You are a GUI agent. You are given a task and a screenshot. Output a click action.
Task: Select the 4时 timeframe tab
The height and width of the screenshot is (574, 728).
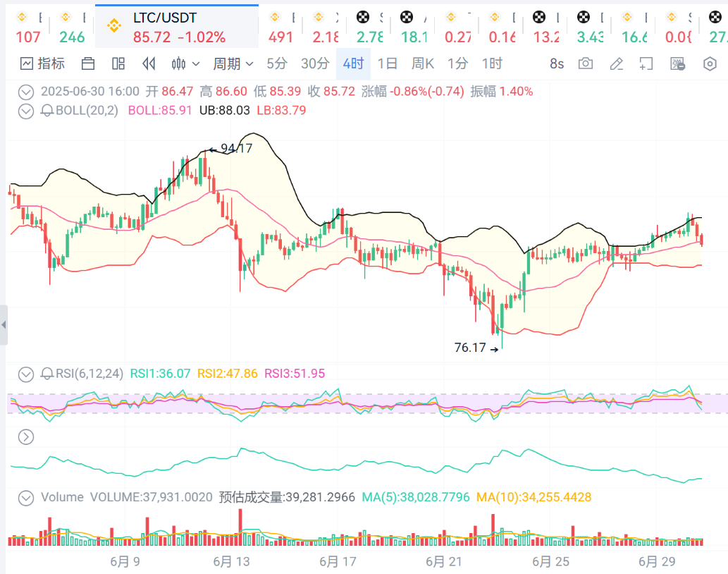353,63
